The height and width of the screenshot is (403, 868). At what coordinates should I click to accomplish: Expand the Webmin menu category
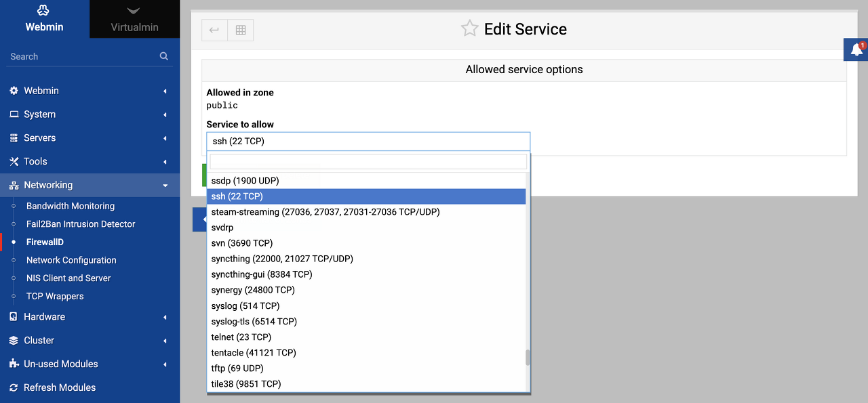click(90, 91)
